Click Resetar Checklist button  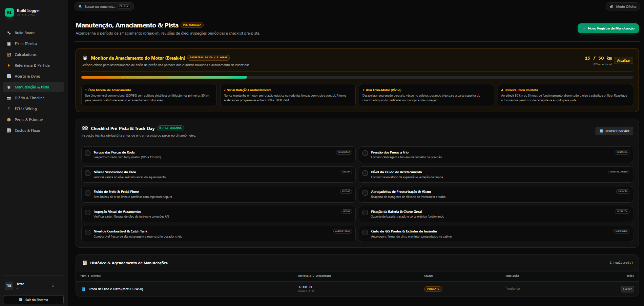pos(614,131)
